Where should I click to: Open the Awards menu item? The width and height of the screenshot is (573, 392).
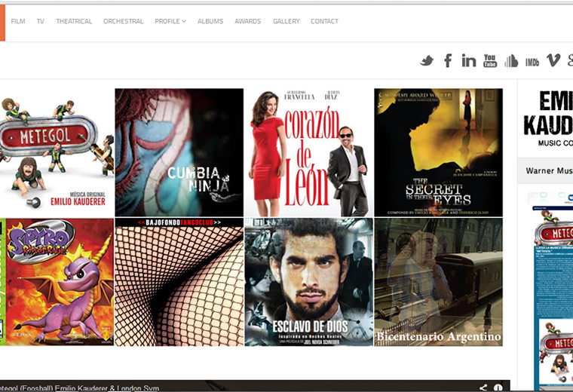pos(248,21)
